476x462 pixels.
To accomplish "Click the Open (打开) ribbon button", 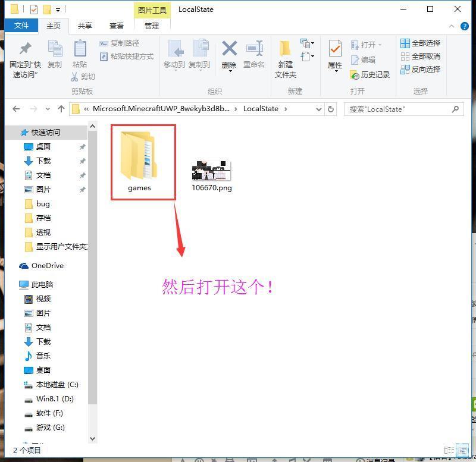I will point(365,45).
